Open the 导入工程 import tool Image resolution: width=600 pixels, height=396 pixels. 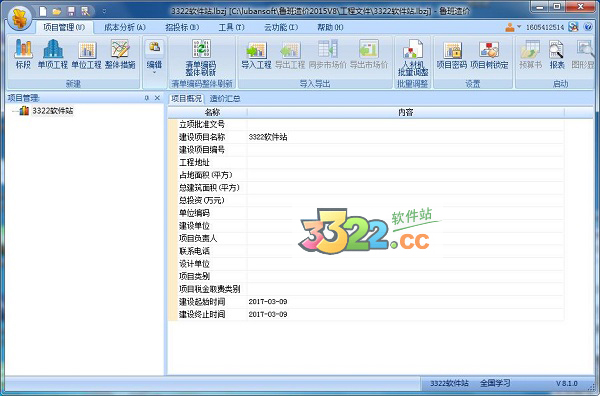pos(256,54)
